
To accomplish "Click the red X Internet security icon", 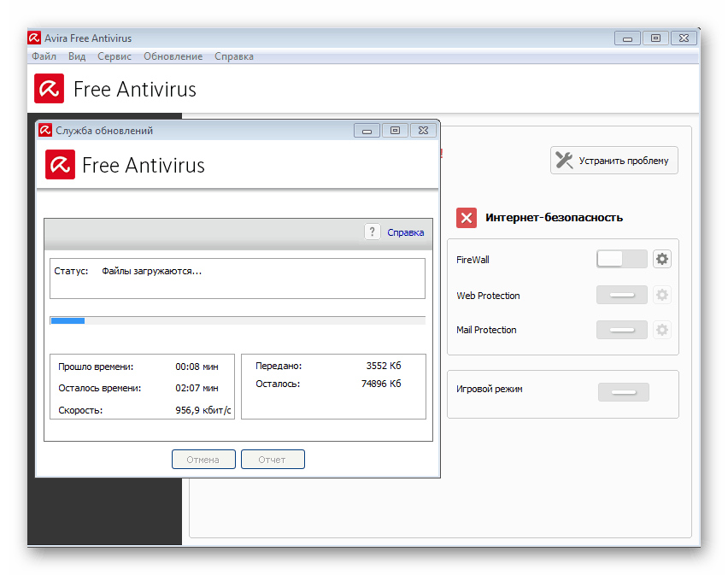I will [x=466, y=217].
